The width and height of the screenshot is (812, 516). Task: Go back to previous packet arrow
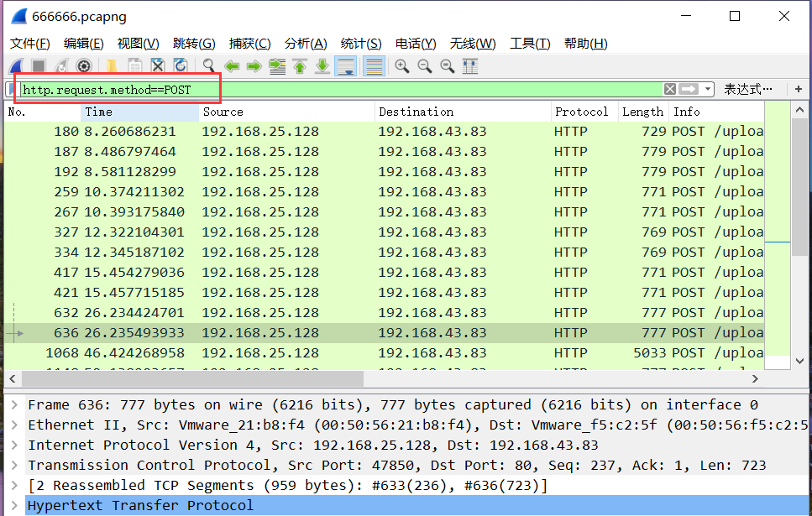click(x=232, y=66)
